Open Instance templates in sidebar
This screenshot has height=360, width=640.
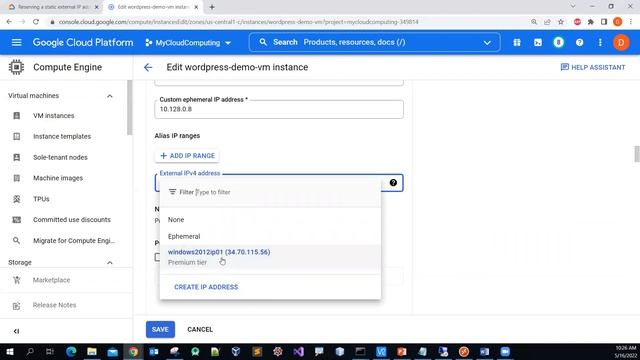(62, 136)
